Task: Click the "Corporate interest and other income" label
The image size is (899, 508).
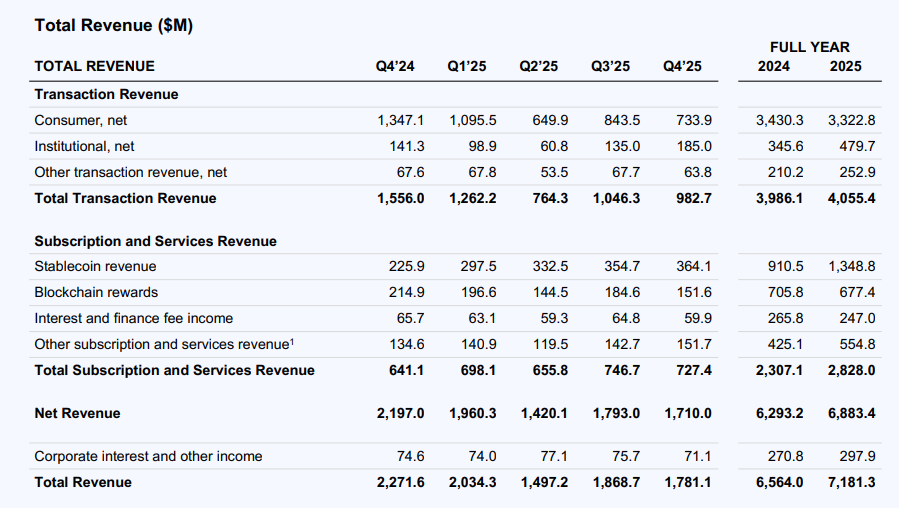Action: [148, 456]
